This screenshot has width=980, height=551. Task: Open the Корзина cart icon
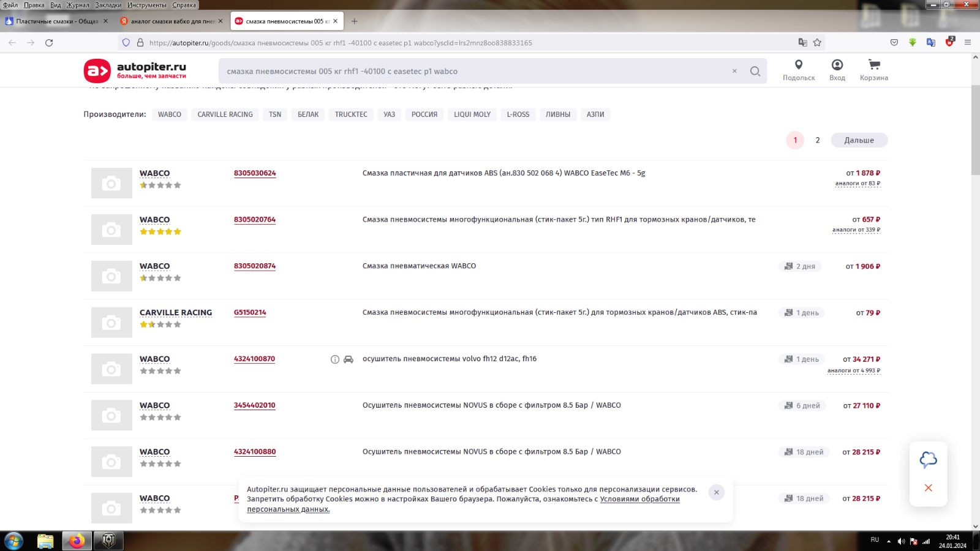pos(874,70)
